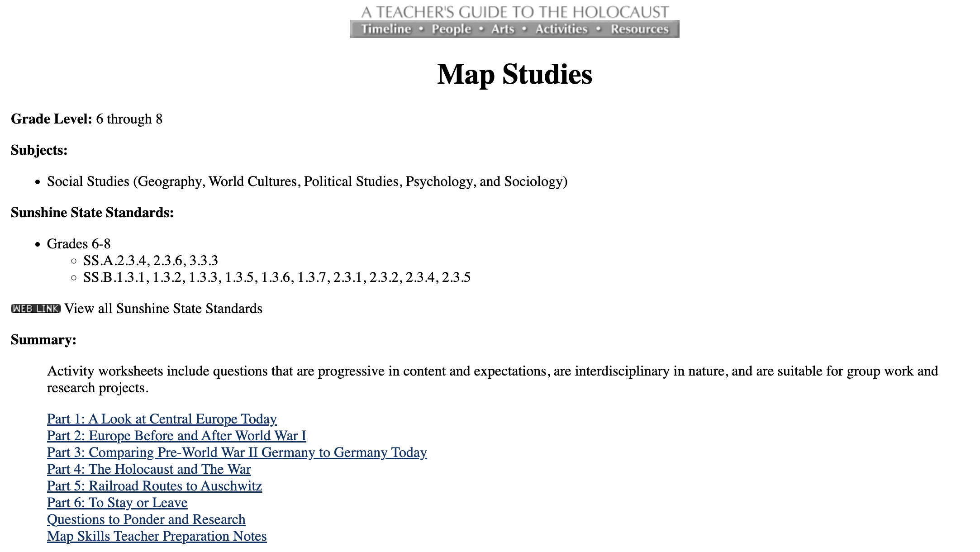Open the Activities section

(x=561, y=29)
